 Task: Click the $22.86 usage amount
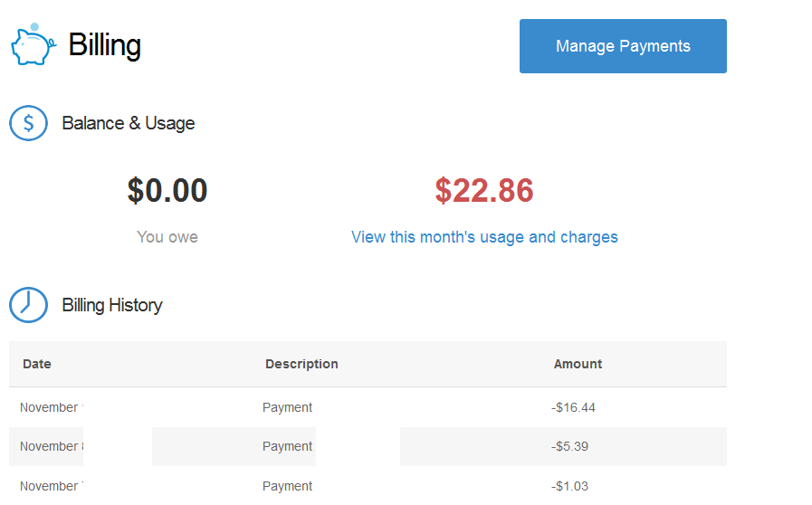pos(484,190)
